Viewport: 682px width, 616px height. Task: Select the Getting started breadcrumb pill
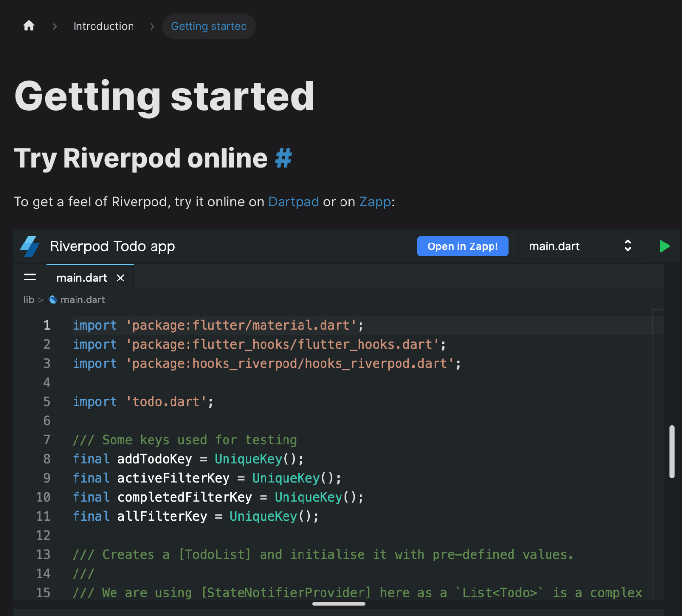click(209, 26)
